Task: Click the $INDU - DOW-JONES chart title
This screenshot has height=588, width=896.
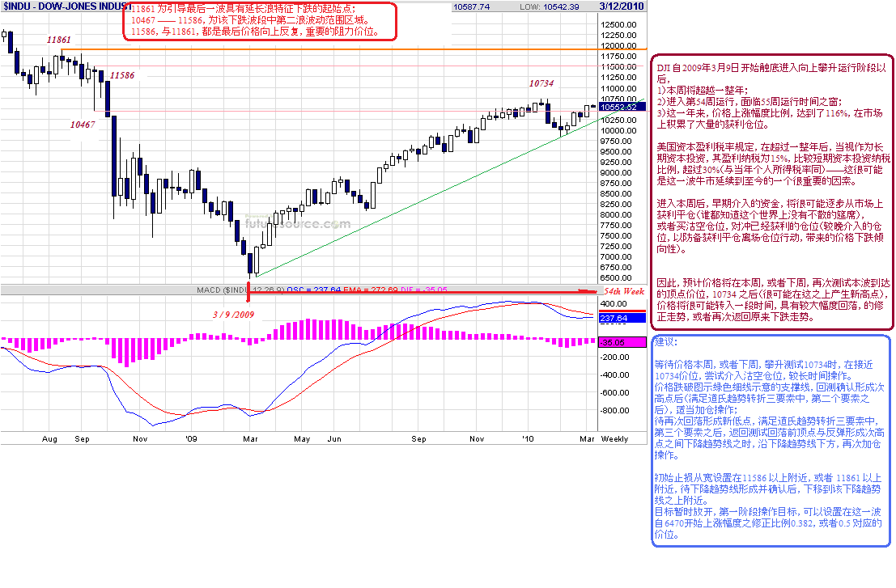Action: [x=67, y=6]
